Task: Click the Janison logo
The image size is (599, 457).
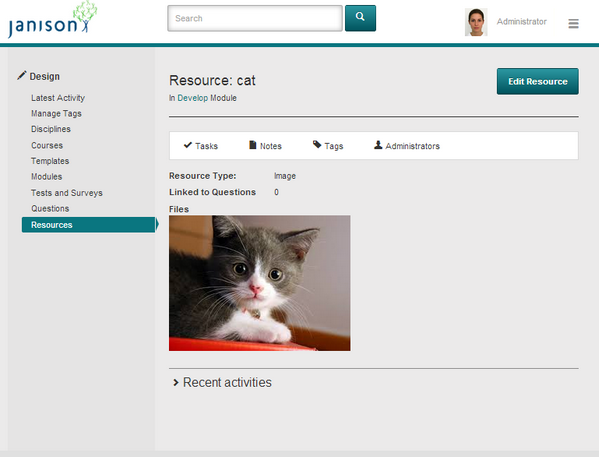Action: (x=52, y=20)
